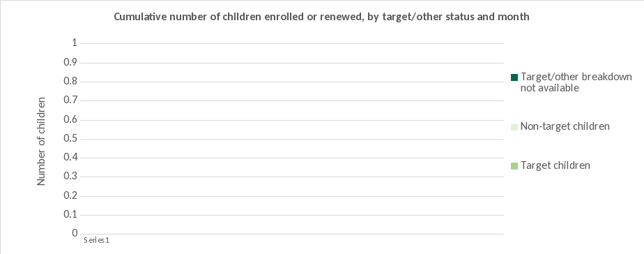
Task: Select the y-axis value 0.9 label
Action: (x=70, y=62)
